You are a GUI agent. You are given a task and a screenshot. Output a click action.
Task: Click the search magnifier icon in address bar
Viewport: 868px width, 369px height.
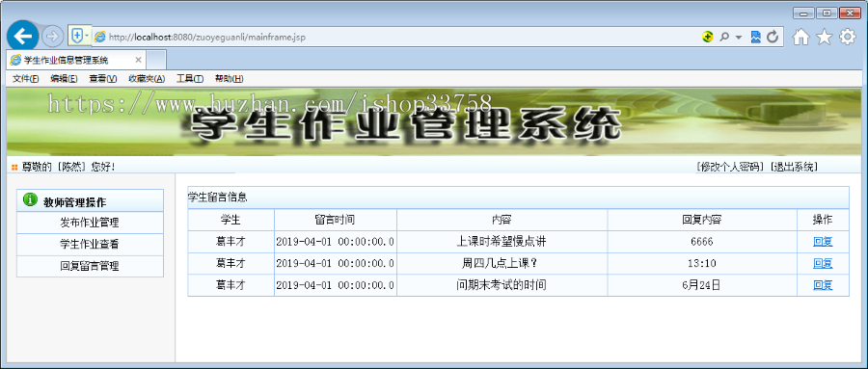pos(723,37)
